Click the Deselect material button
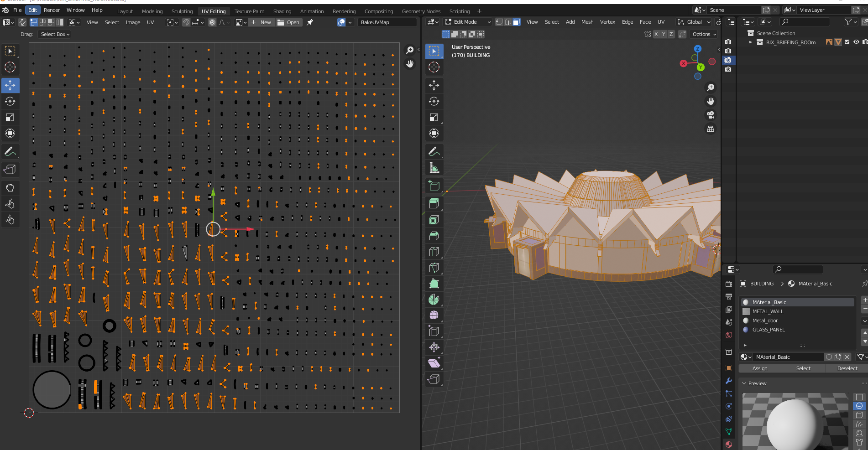Viewport: 868px width, 450px height. (x=847, y=368)
